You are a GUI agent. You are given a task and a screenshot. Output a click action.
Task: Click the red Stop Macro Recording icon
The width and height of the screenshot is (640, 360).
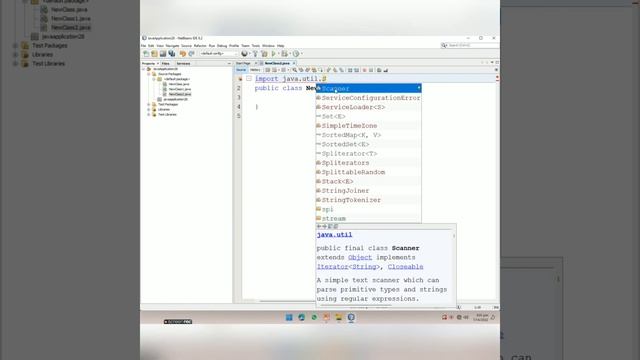364,70
